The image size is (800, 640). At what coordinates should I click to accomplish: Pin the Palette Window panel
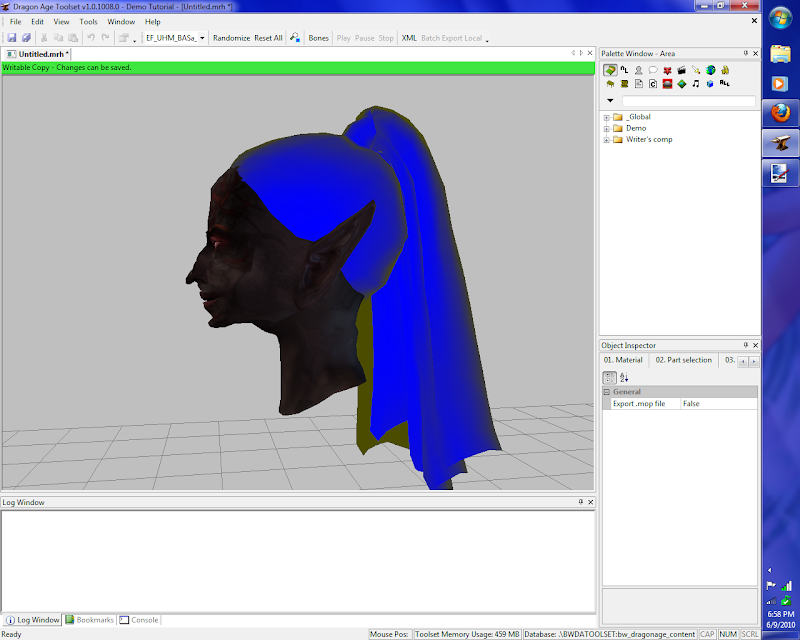(x=745, y=52)
